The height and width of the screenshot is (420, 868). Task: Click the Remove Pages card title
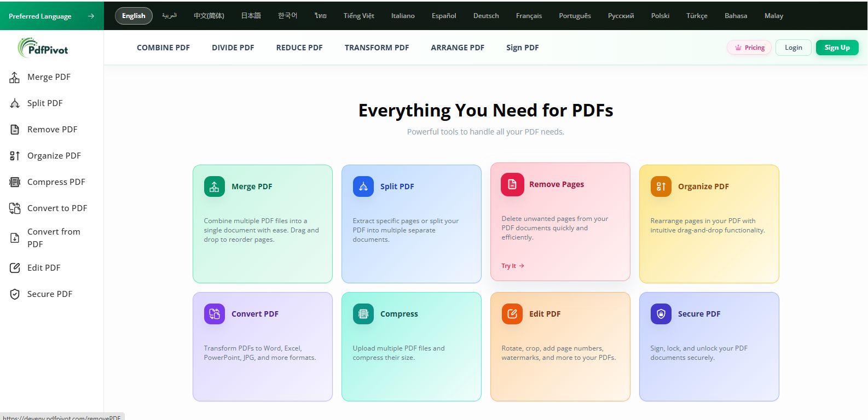[557, 184]
